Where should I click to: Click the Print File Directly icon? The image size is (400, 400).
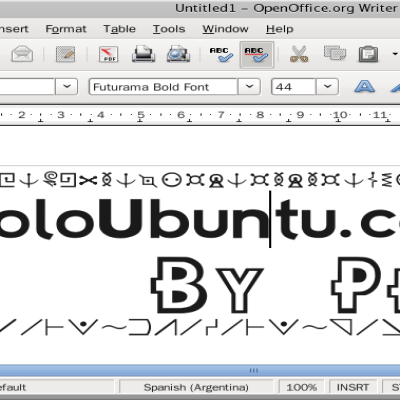point(143,54)
